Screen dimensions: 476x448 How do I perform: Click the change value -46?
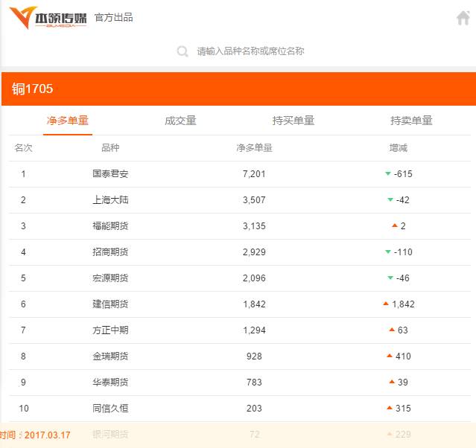(x=403, y=278)
